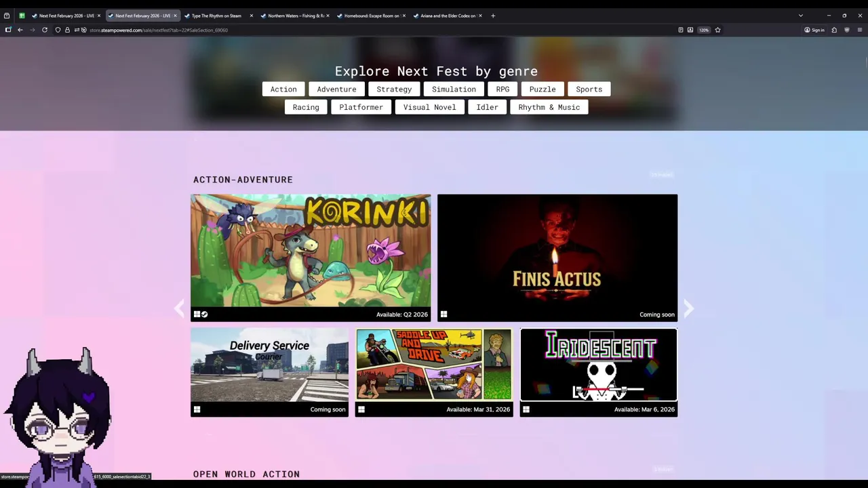Open the browser hamburger menu
This screenshot has width=868, height=488.
point(860,30)
